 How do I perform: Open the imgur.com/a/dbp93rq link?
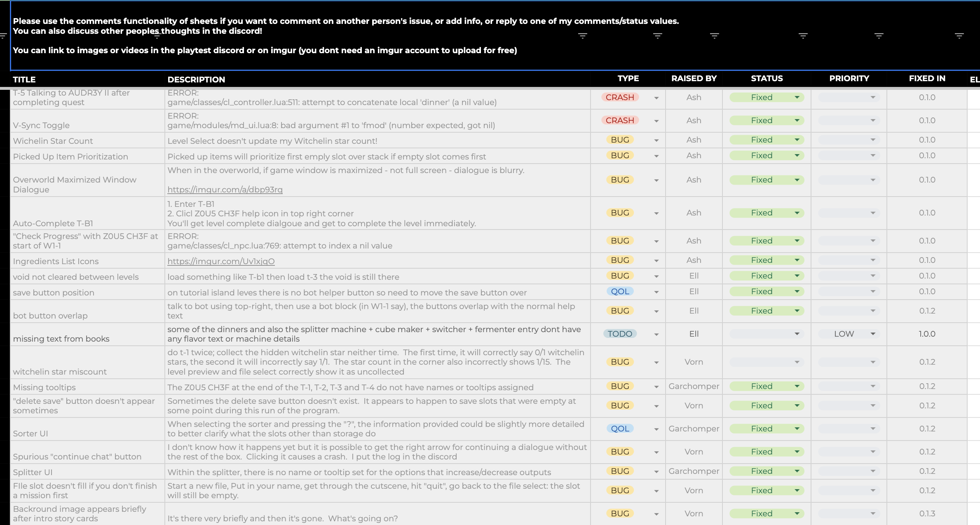[225, 190]
